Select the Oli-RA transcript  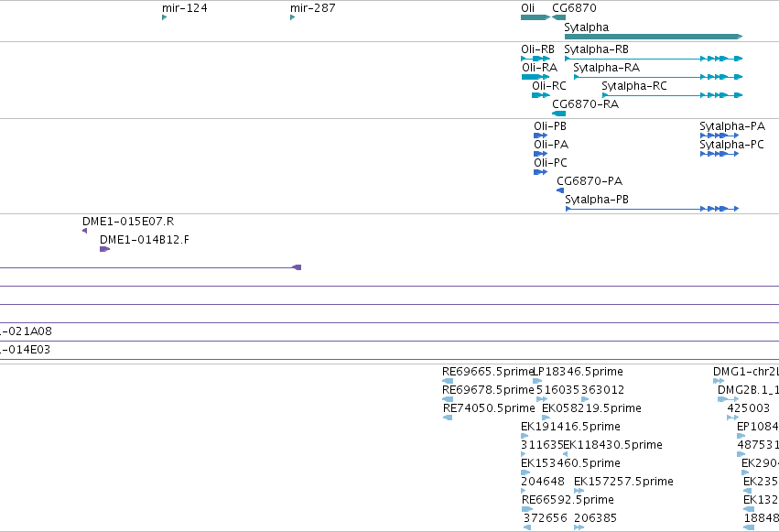(x=536, y=77)
